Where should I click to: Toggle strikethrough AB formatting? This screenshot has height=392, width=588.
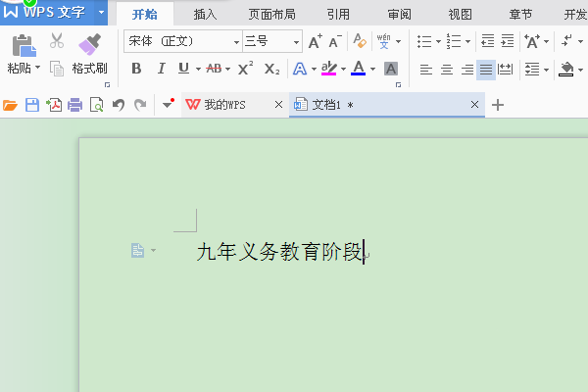(x=214, y=69)
